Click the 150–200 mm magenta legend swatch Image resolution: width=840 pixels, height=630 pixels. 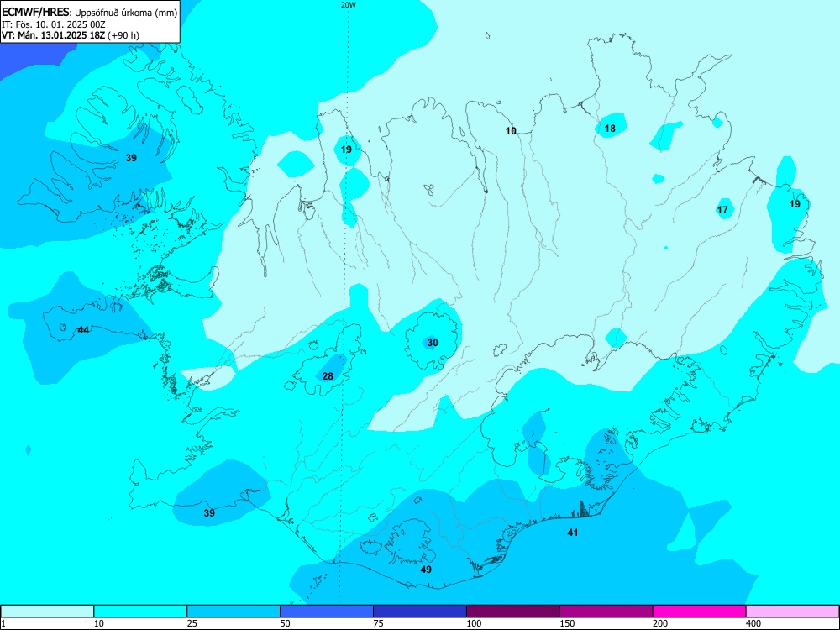(606, 612)
